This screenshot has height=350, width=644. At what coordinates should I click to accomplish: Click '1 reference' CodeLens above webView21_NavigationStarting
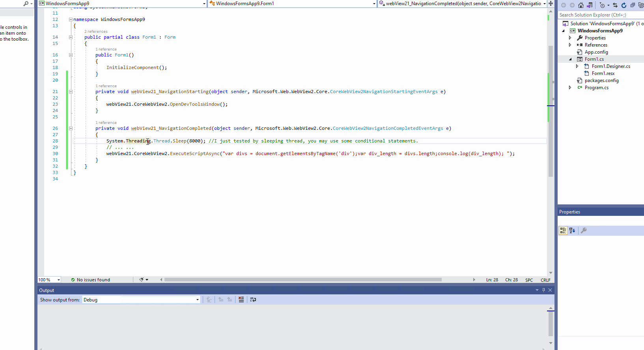coord(106,86)
